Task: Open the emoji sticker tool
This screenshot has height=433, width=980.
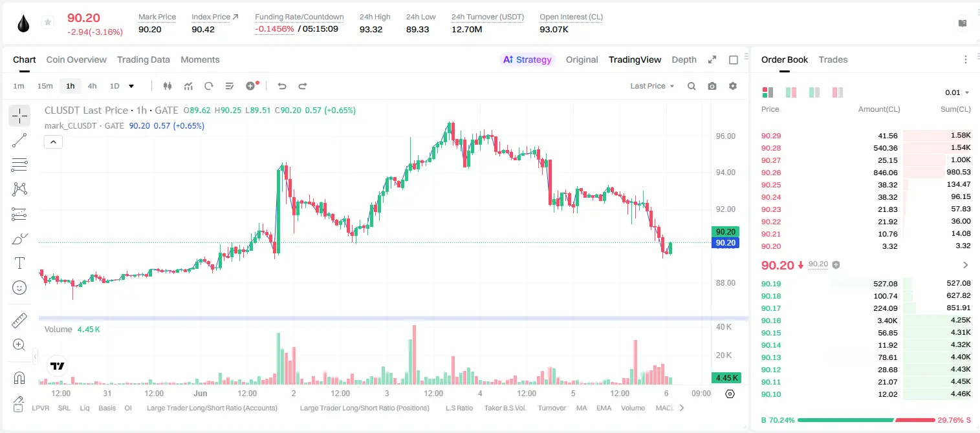Action: pyautogui.click(x=19, y=288)
